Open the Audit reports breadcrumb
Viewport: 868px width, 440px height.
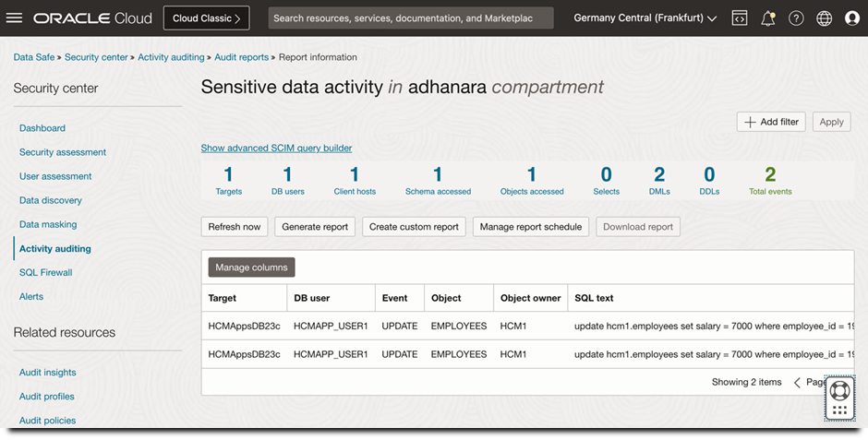pos(241,57)
